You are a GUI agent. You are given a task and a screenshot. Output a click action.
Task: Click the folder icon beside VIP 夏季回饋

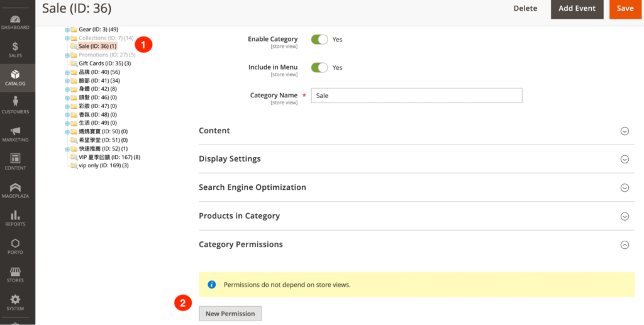(74, 157)
